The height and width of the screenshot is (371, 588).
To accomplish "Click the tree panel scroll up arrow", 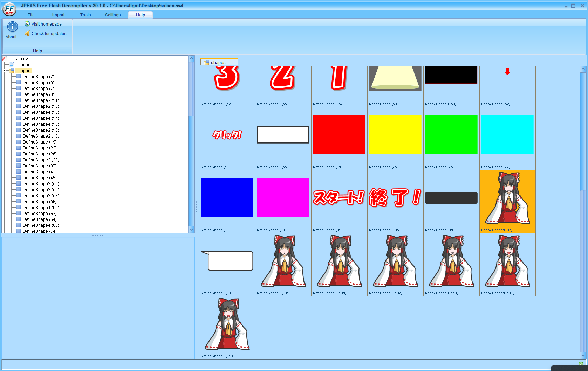I will (192, 59).
